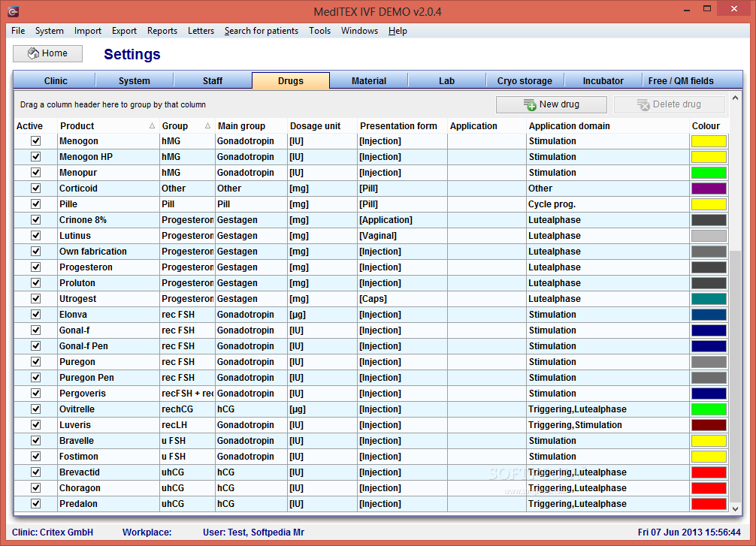Click the Dosage unit column header
This screenshot has height=546, width=756.
[x=322, y=125]
